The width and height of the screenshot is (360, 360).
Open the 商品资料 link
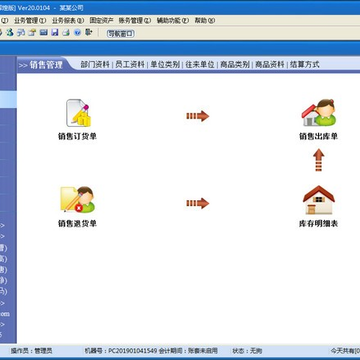[270, 65]
